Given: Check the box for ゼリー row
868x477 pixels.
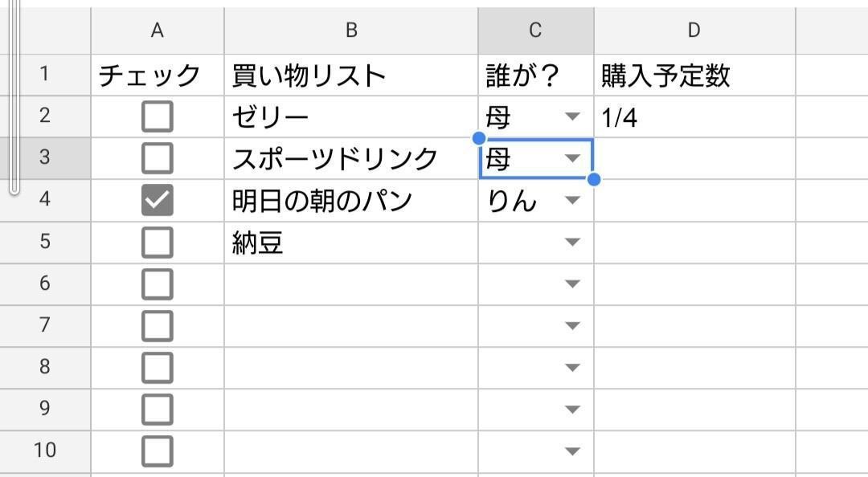Looking at the screenshot, I should [158, 116].
